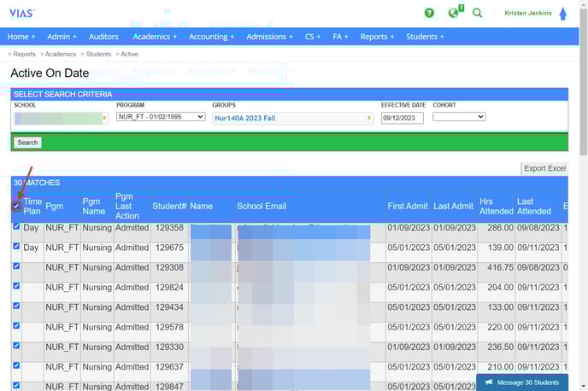Viewport: 588px width, 391px height.
Task: Click the Search button
Action: pyautogui.click(x=27, y=143)
